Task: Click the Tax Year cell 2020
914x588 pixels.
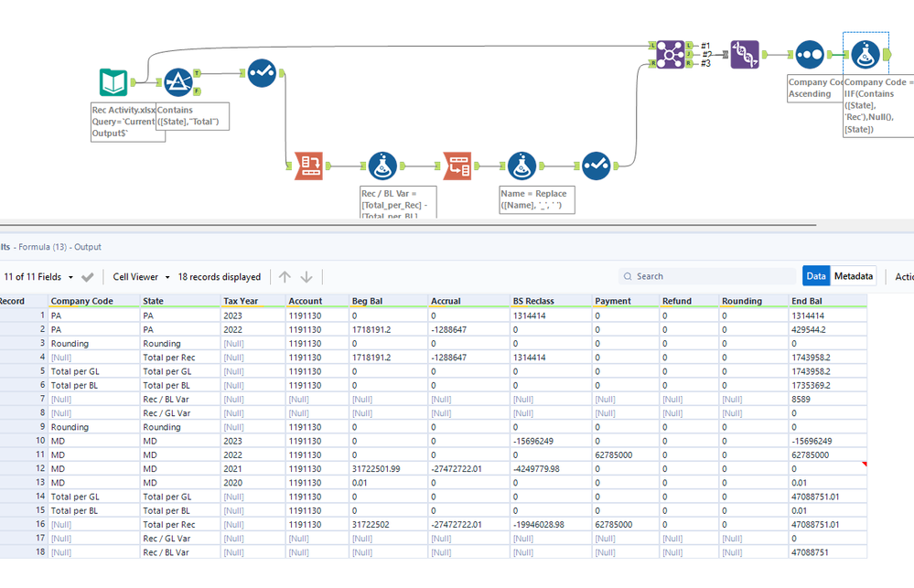Action: tap(253, 483)
